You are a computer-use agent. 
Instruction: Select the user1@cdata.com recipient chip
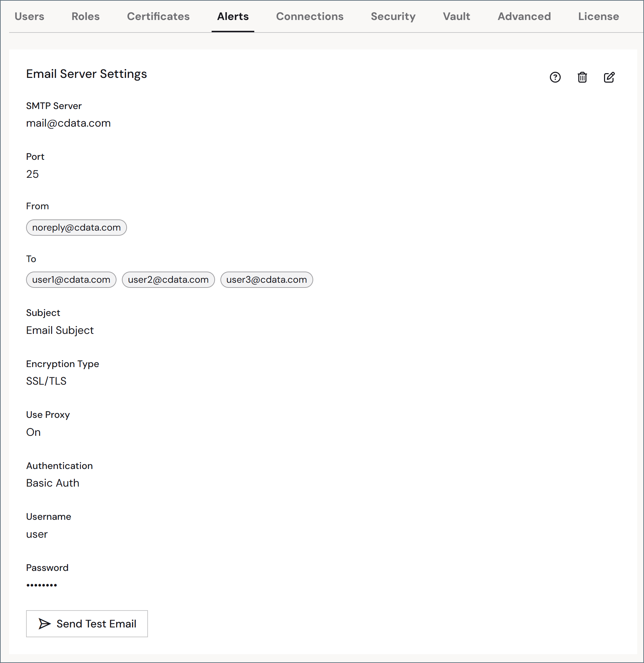(x=71, y=280)
